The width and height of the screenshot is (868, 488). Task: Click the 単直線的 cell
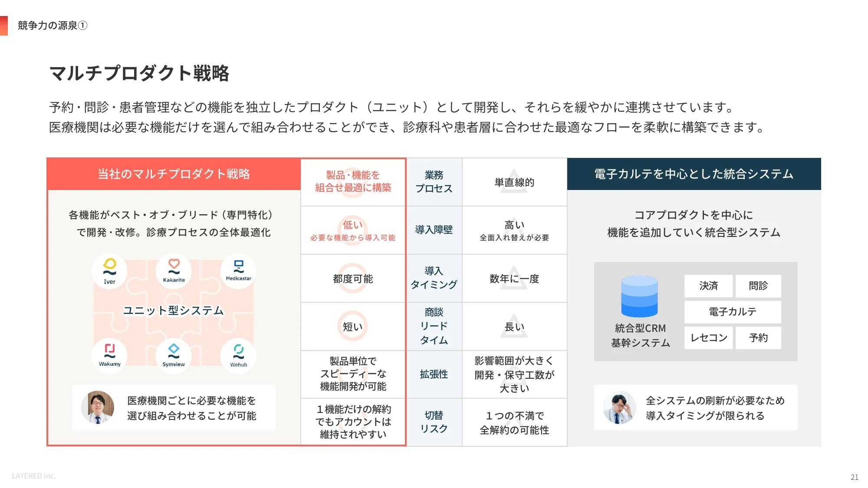click(x=515, y=182)
